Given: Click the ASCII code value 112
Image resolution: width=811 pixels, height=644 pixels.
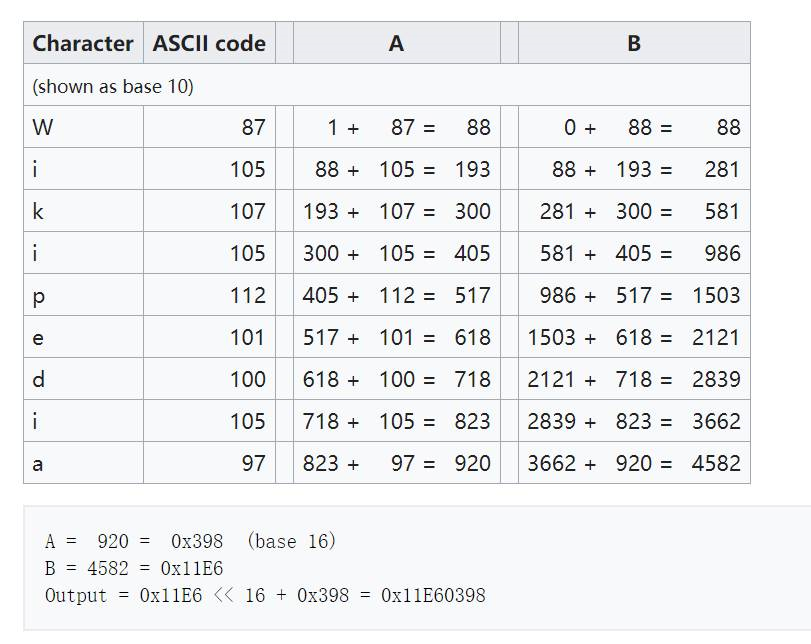Looking at the screenshot, I should pos(247,295).
